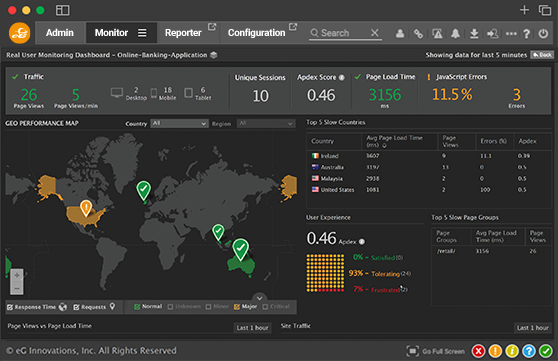Open the alarm warning triangle icon
558x361 pixels.
point(437,34)
